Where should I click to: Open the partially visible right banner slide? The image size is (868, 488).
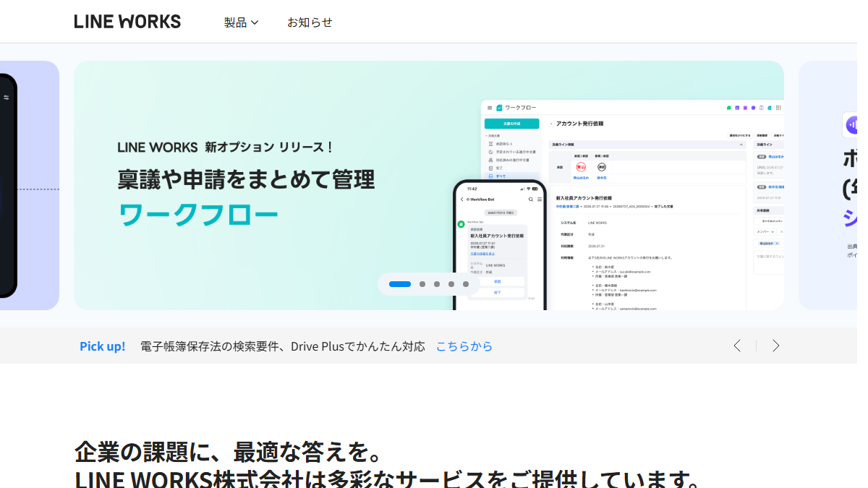pos(827,185)
